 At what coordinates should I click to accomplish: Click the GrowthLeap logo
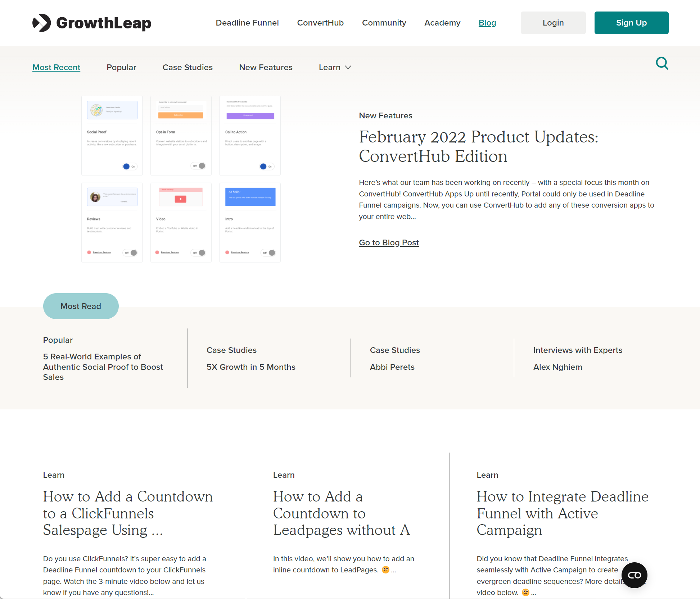[x=92, y=23]
